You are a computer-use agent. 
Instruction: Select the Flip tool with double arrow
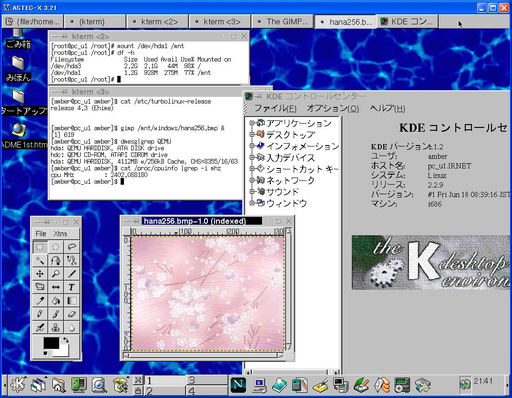pyautogui.click(x=56, y=287)
